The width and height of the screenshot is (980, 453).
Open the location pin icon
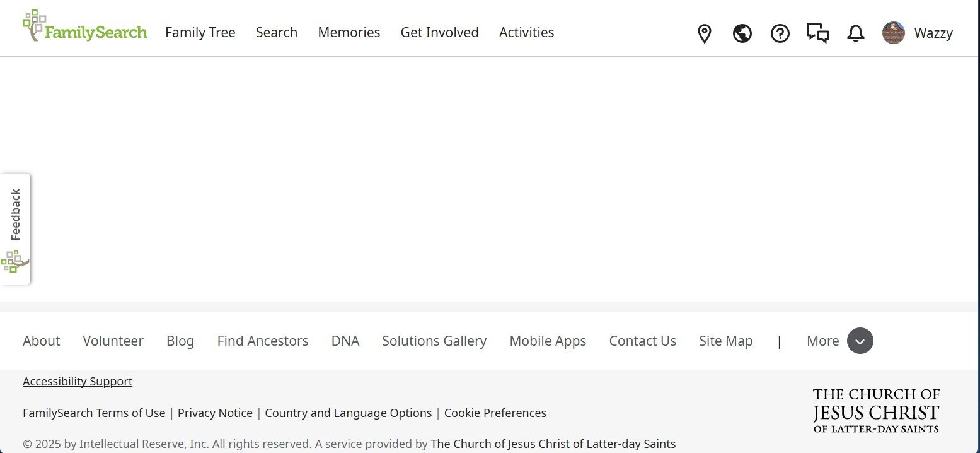click(x=704, y=33)
